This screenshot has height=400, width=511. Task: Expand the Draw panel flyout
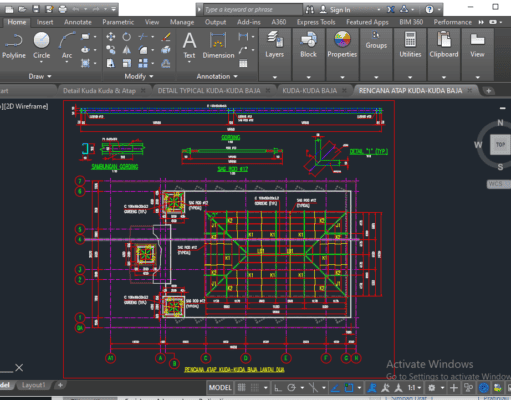40,76
